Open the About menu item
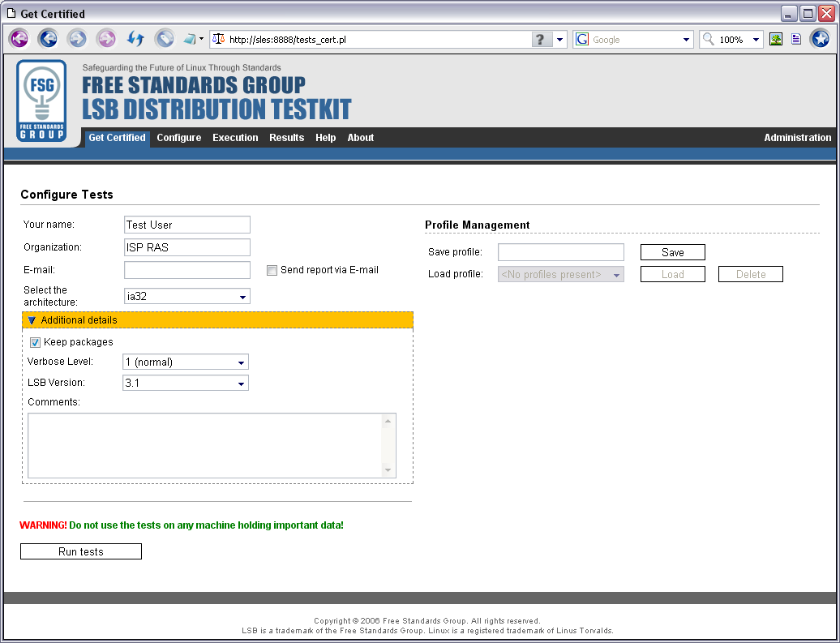The width and height of the screenshot is (840, 643). pyautogui.click(x=361, y=138)
